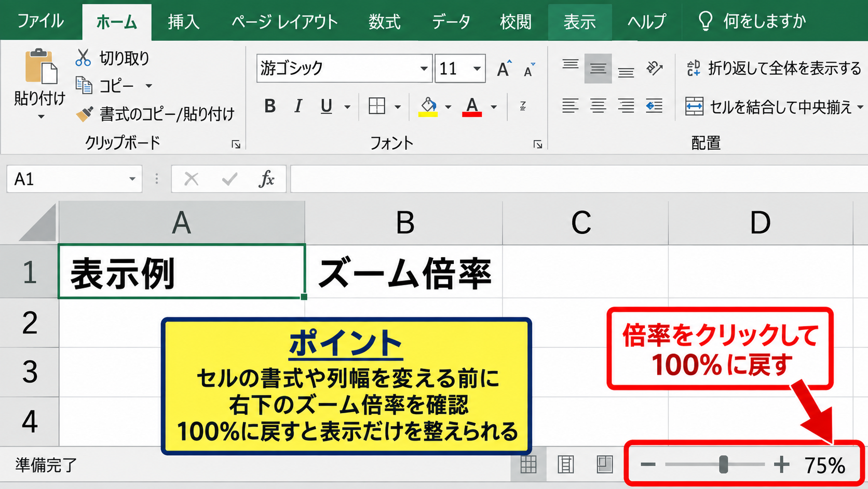Expand the Paste options arrow

click(x=41, y=117)
